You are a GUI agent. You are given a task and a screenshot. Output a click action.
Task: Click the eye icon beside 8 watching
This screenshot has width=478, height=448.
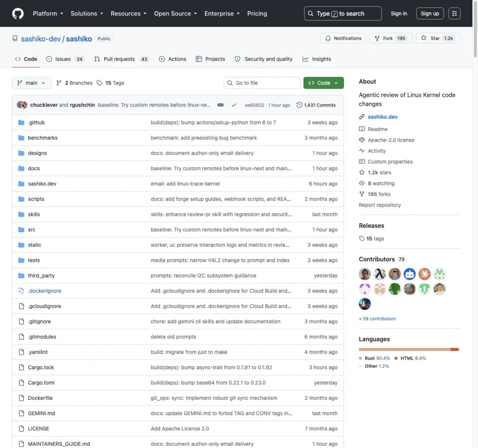(x=362, y=183)
